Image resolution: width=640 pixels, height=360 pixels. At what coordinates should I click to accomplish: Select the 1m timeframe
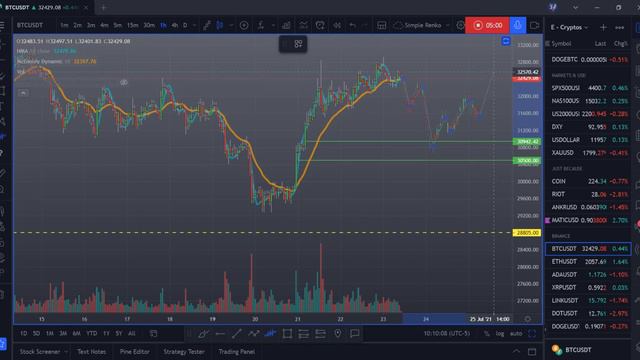64,25
